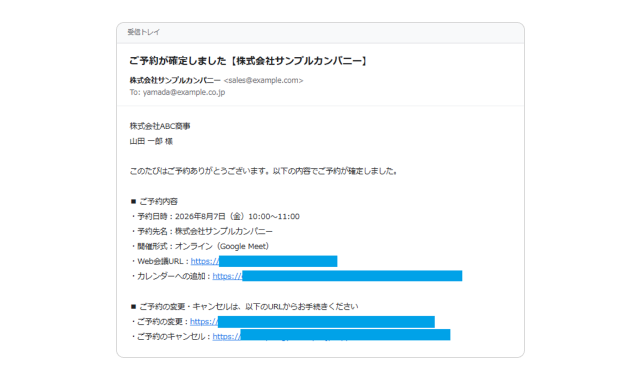
Task: Open the カレンダーへの追加 https link
Action: 227,276
